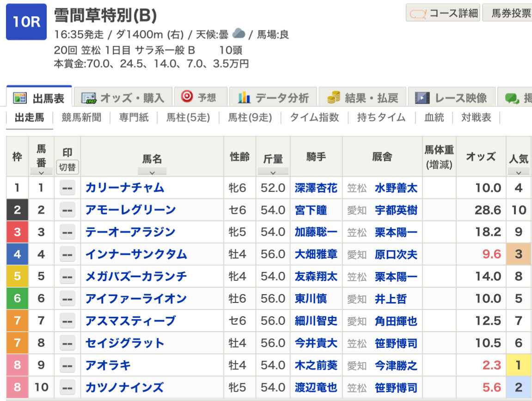Click the データ分析 bar chart icon
Screen dimensions: 532x401
click(244, 98)
